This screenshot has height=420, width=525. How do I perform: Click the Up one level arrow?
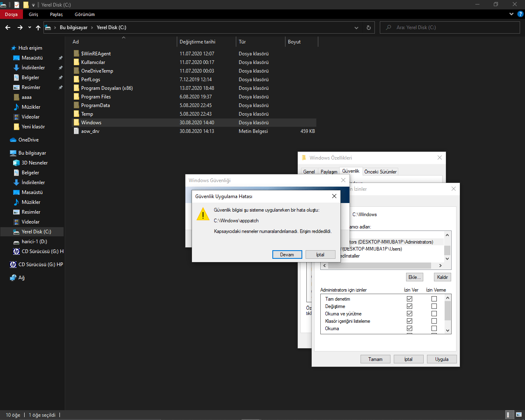click(38, 27)
